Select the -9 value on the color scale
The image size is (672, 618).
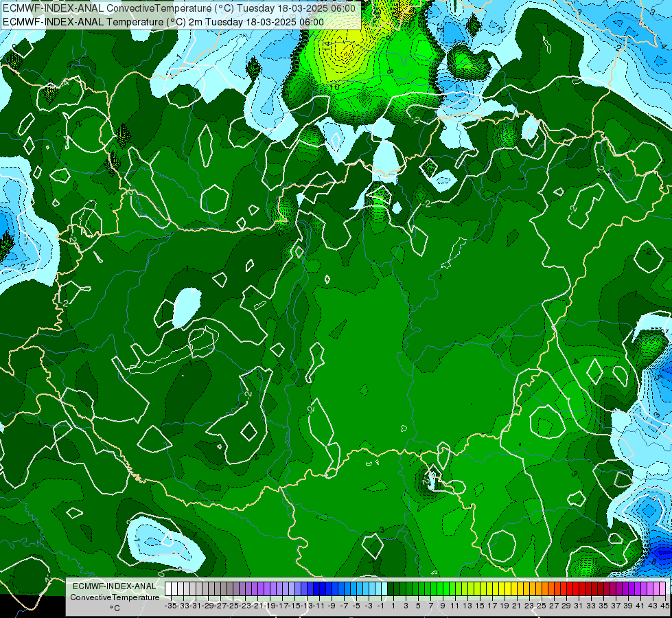coord(332,606)
